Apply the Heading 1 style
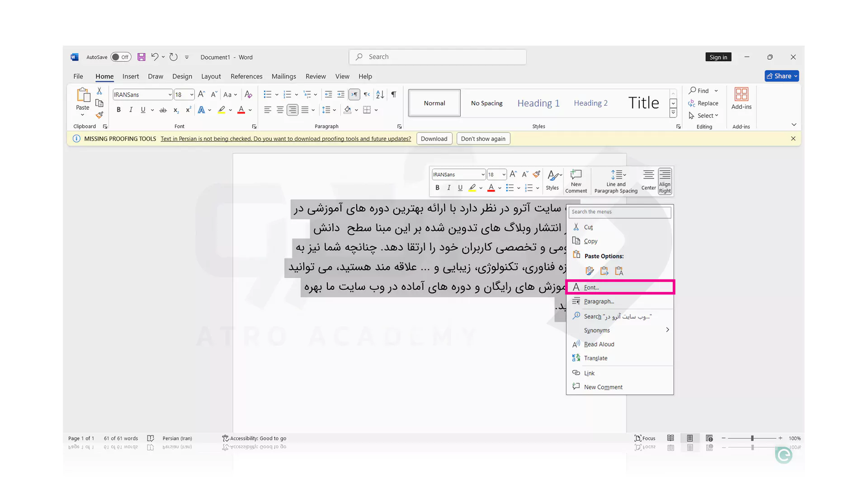 click(538, 103)
